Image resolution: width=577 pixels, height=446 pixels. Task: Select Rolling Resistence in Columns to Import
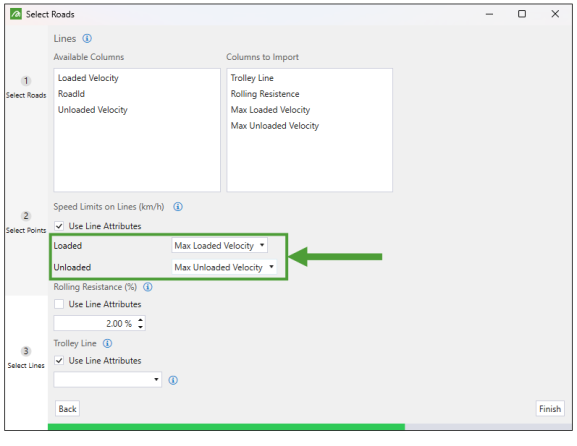pos(265,94)
